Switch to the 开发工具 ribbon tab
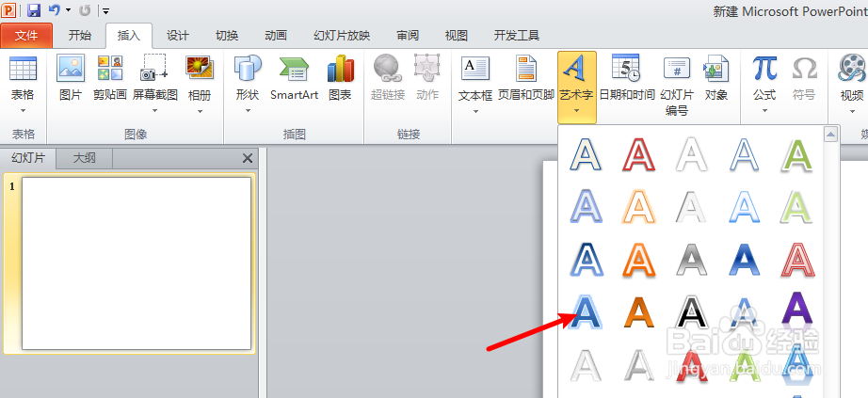868x398 pixels. (517, 36)
